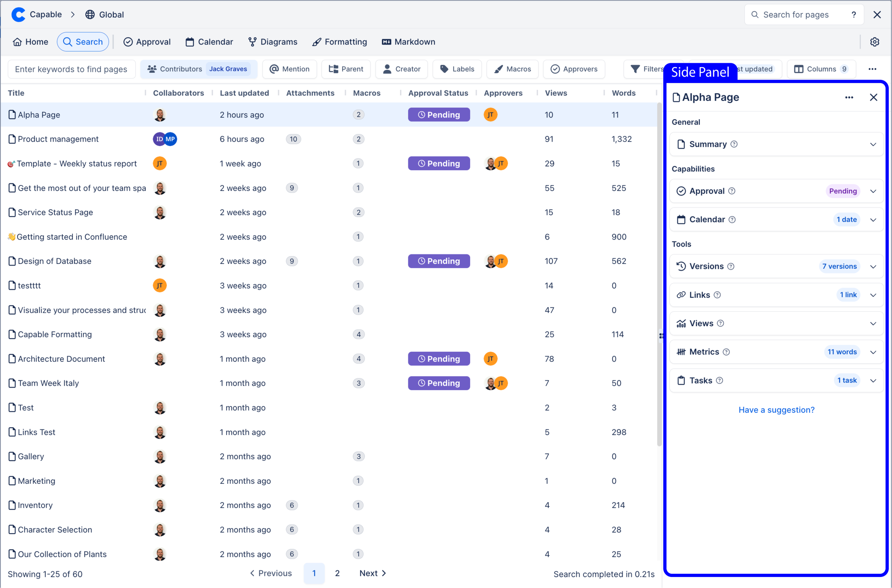Viewport: 892px width, 588px height.
Task: Expand the Approval section chevron
Action: pyautogui.click(x=873, y=191)
